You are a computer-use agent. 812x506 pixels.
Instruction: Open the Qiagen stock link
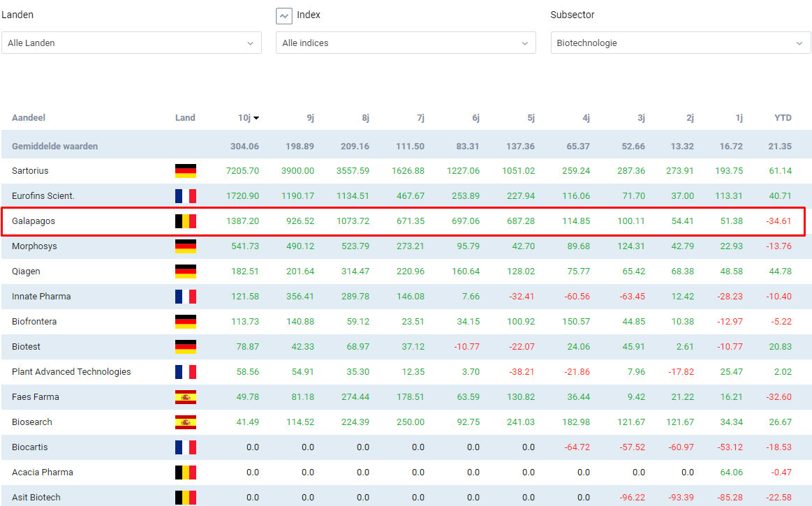(26, 271)
